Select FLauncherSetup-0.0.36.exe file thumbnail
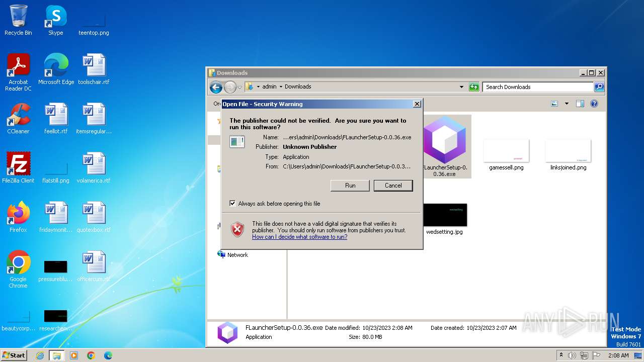The width and height of the screenshot is (644, 362). pyautogui.click(x=445, y=146)
